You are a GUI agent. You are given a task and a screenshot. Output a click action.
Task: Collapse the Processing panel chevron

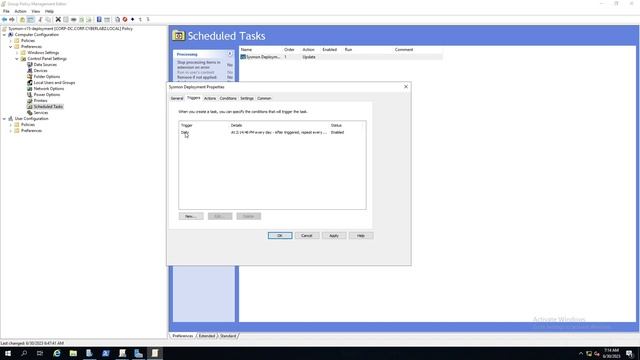230,54
